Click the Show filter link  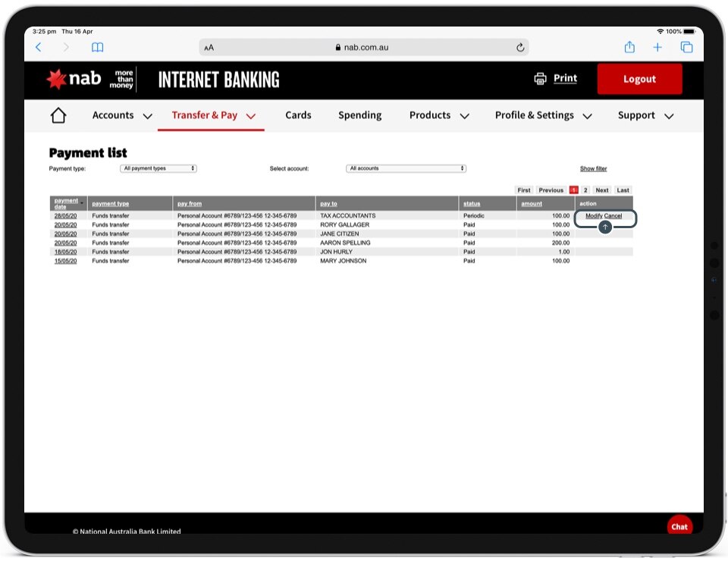tap(593, 168)
